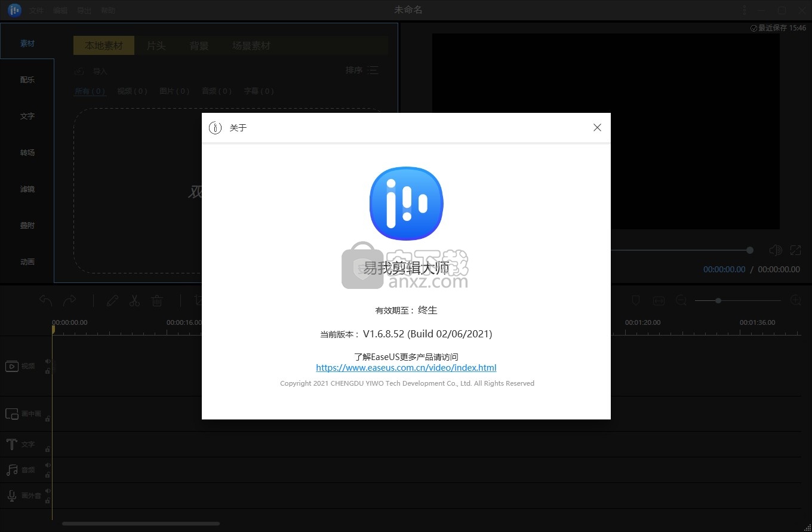Filter materials by 音频(0)
Screen dimensions: 812x532
pos(216,91)
